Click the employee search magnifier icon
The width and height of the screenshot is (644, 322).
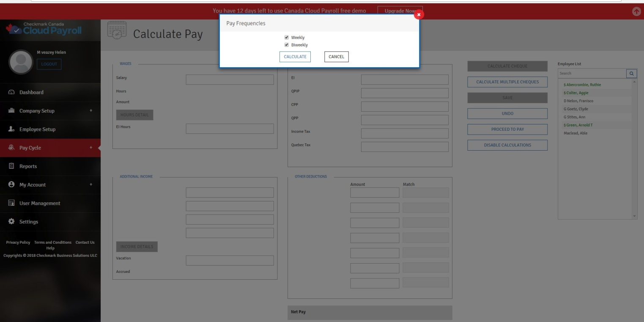pyautogui.click(x=632, y=74)
